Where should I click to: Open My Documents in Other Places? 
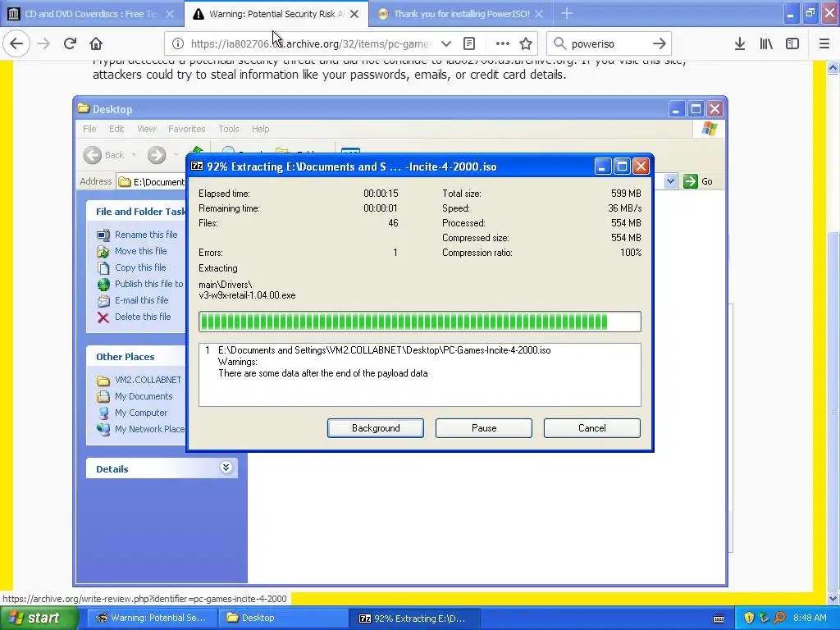pyautogui.click(x=135, y=396)
